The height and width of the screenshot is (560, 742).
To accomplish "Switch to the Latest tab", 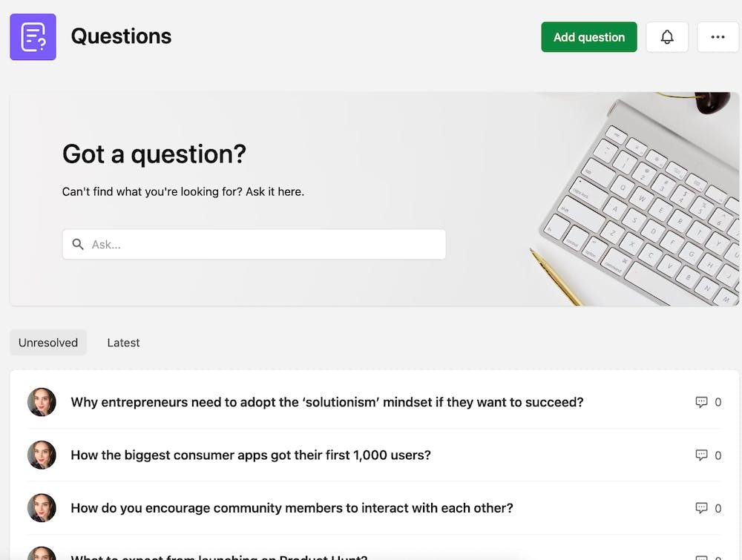I will coord(123,343).
